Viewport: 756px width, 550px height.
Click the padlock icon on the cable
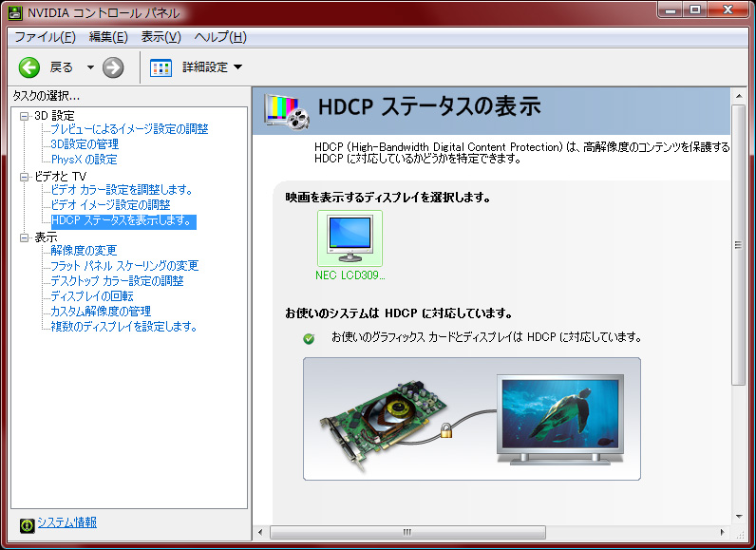click(446, 429)
